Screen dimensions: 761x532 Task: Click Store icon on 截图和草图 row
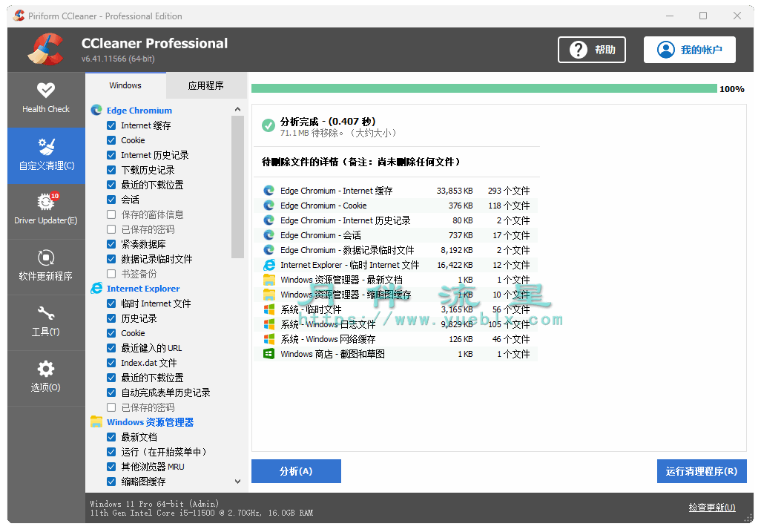[x=269, y=354]
